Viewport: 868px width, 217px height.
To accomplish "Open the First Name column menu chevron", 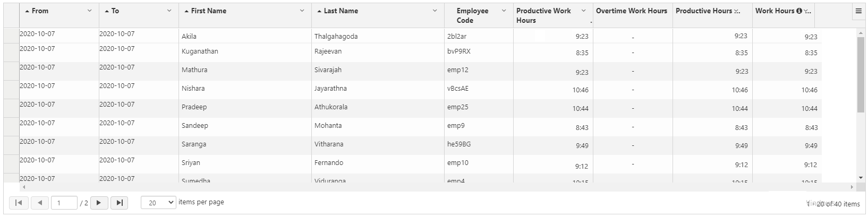I will (302, 11).
